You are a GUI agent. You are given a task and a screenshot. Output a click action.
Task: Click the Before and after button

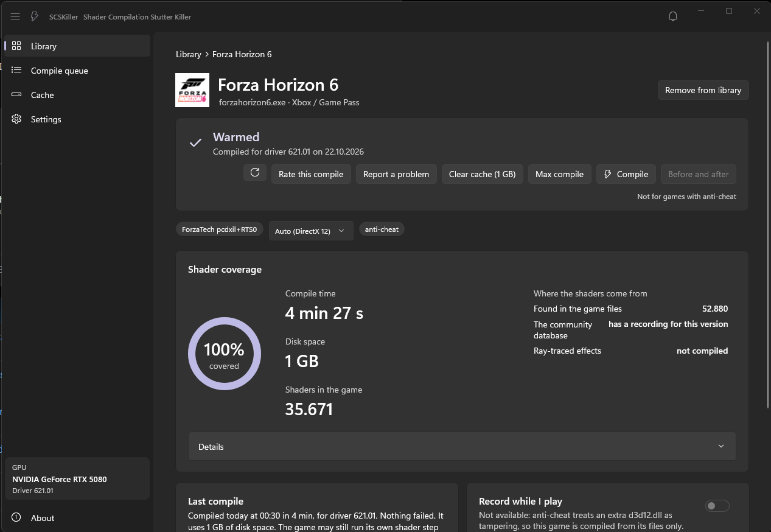pyautogui.click(x=699, y=174)
